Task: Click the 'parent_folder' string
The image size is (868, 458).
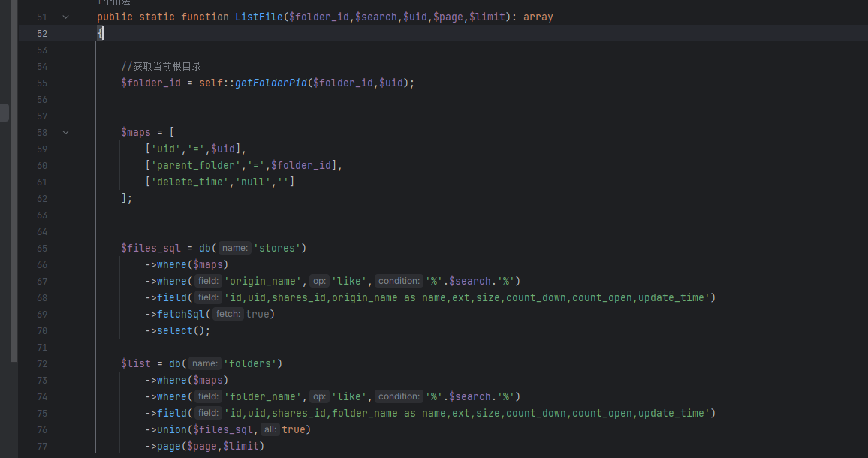Action: pyautogui.click(x=197, y=165)
